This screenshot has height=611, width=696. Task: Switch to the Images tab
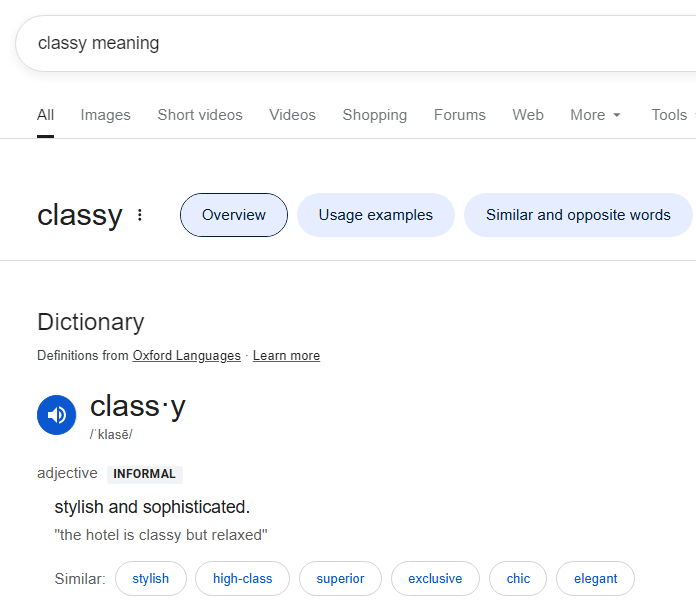pos(105,115)
